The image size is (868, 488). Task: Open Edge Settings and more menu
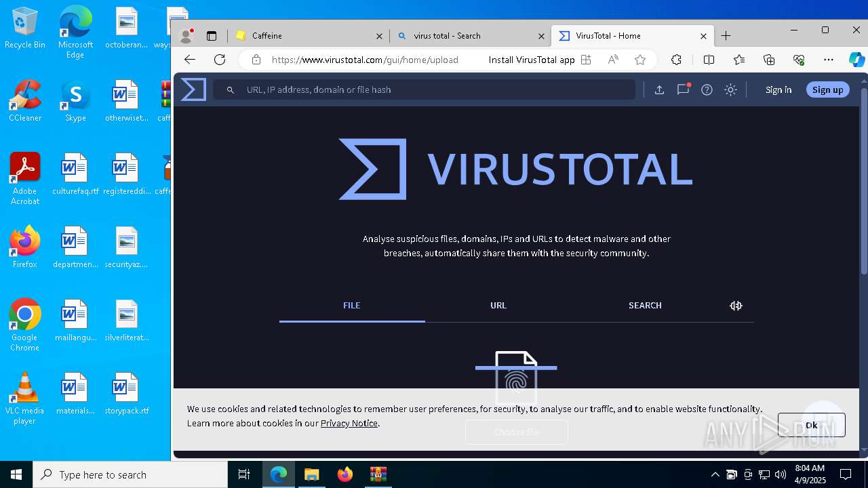click(x=829, y=60)
